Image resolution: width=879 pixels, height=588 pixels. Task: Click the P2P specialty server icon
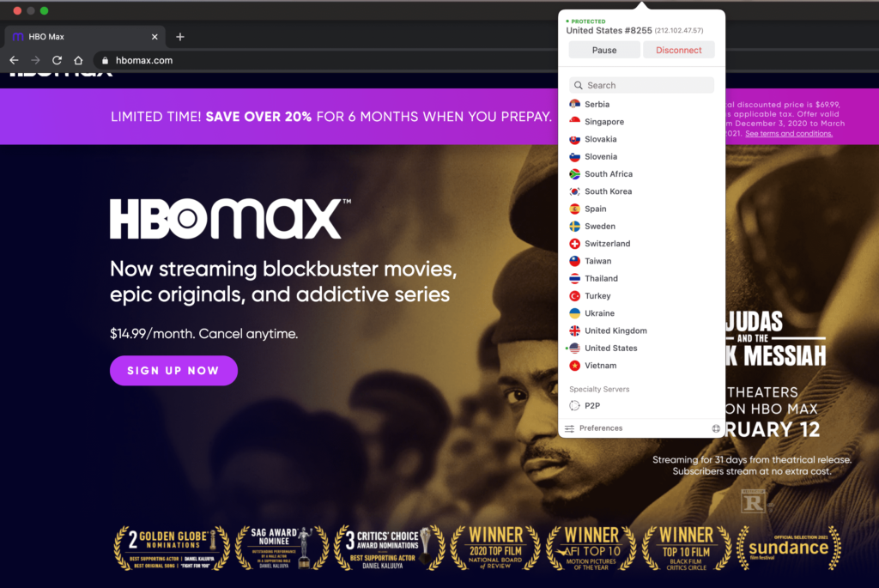click(574, 405)
